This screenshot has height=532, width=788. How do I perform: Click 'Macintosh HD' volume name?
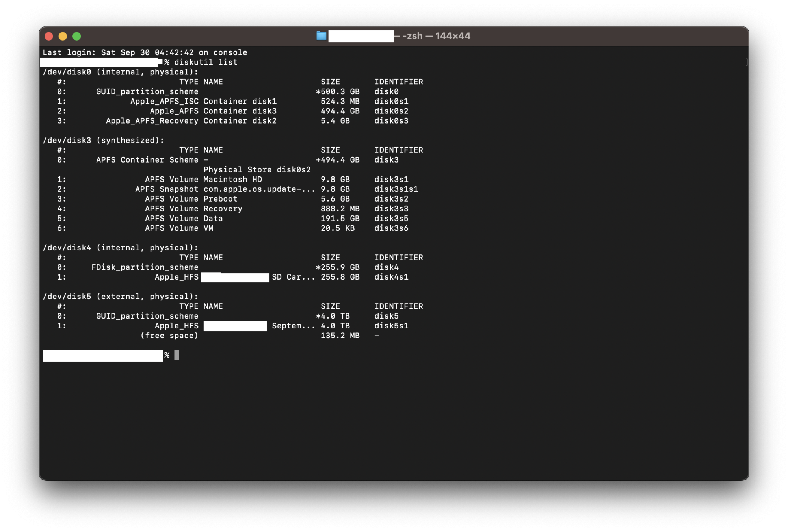coord(232,180)
